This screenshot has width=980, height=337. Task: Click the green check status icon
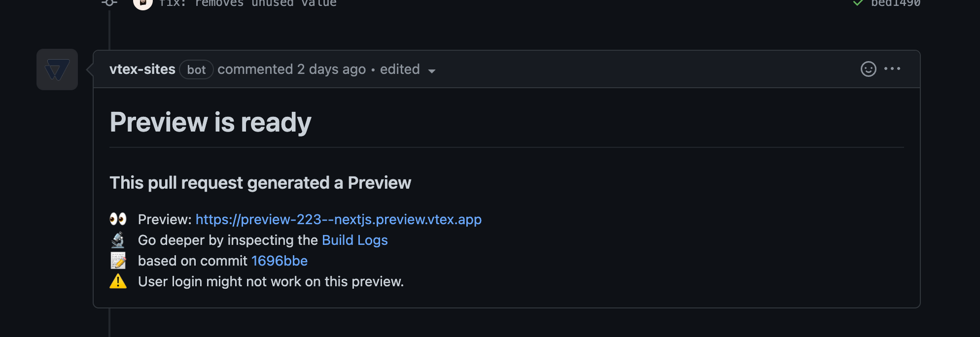858,3
